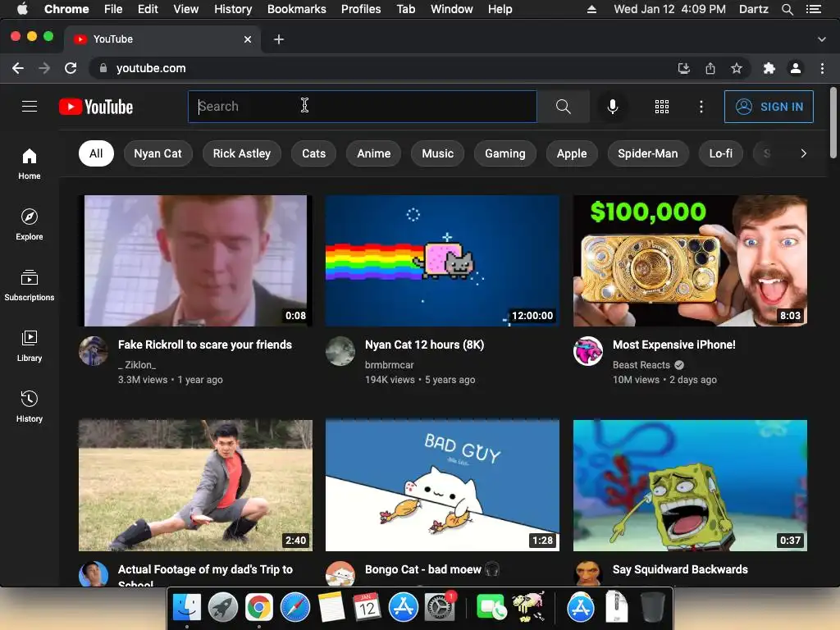The height and width of the screenshot is (630, 840).
Task: Open the Bookmarks menu
Action: [x=297, y=9]
